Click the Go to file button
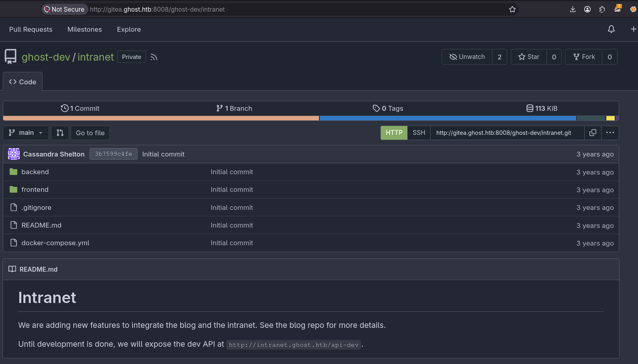Screen dimensions: 638x364 point(90,133)
